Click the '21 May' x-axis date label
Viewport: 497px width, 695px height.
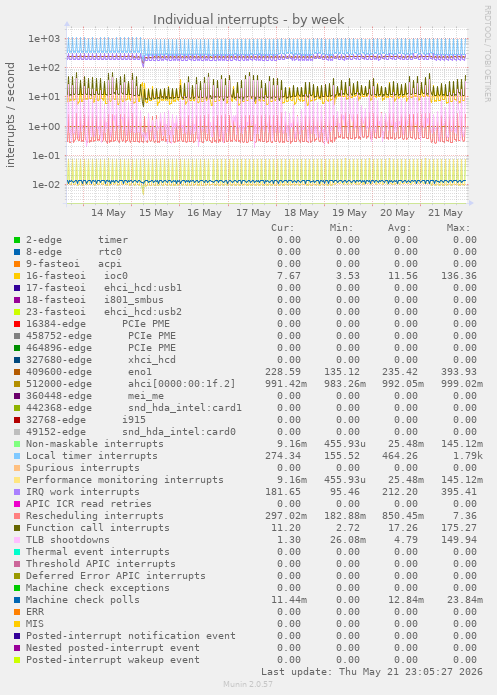point(445,213)
